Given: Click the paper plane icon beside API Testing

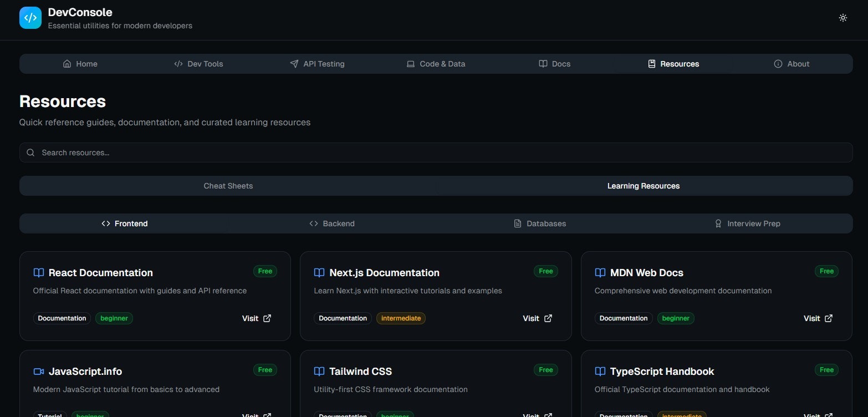Looking at the screenshot, I should click(x=294, y=63).
